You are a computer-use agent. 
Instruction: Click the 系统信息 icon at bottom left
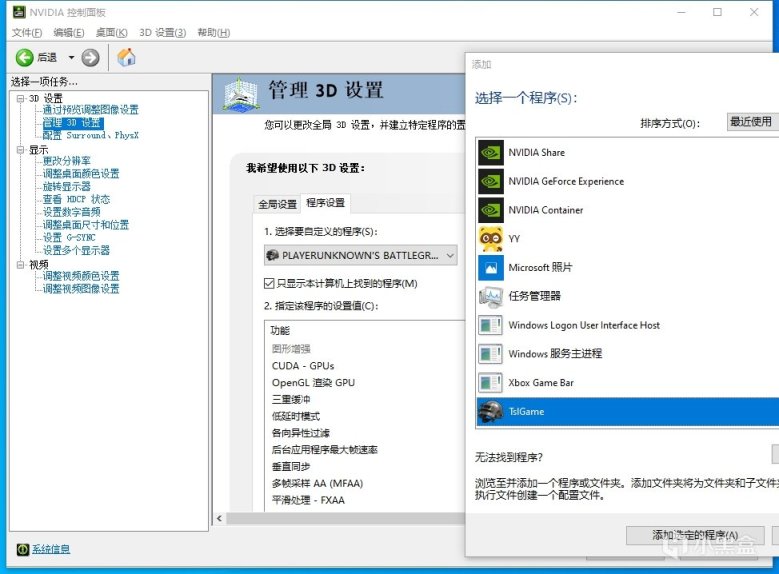22,549
